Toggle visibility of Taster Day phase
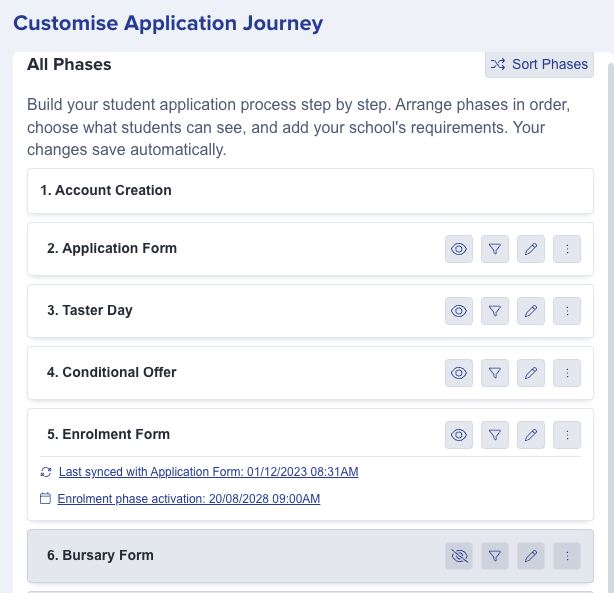This screenshot has height=593, width=614. click(459, 311)
